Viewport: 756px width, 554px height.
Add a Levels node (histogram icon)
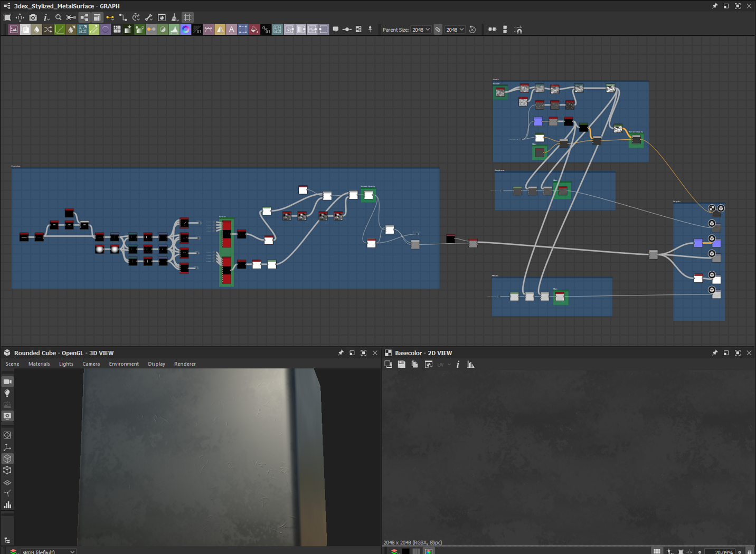point(174,30)
